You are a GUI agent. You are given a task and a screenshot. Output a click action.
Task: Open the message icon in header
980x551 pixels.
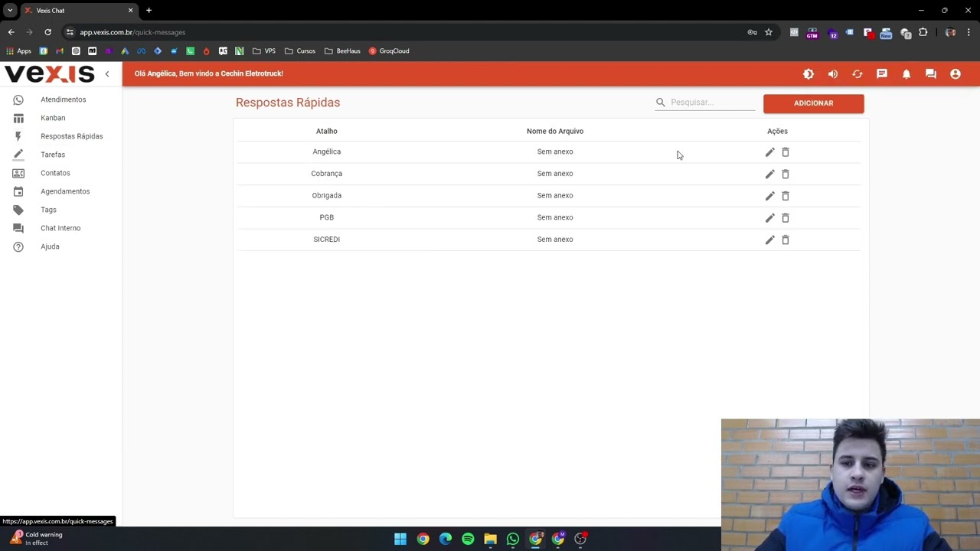pos(882,74)
